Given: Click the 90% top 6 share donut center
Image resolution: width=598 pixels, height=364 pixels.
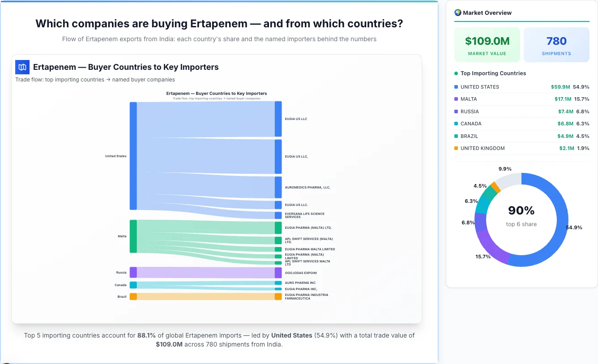Looking at the screenshot, I should (521, 217).
